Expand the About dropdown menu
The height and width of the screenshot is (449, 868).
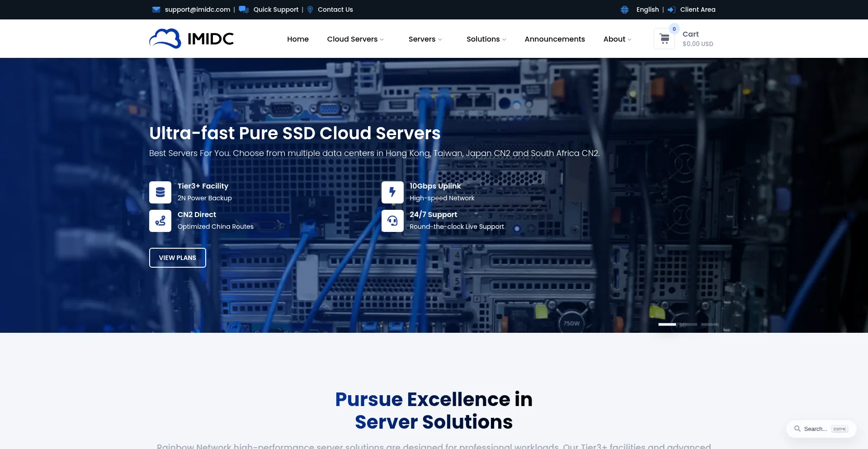617,39
